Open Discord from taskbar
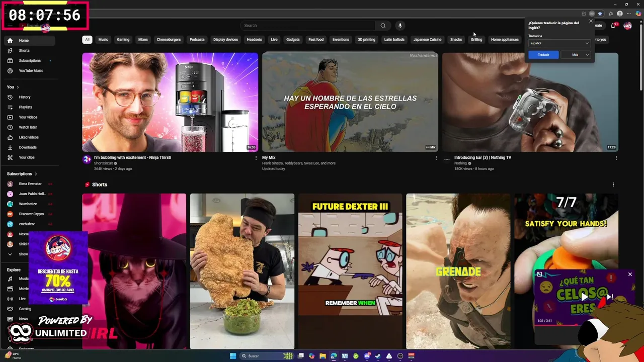 (x=367, y=356)
